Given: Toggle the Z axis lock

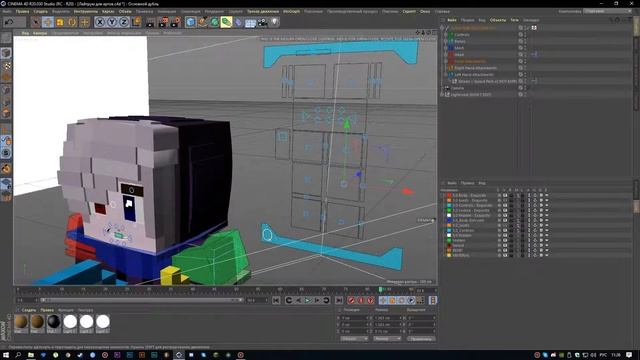Looking at the screenshot, I should click(124, 22).
